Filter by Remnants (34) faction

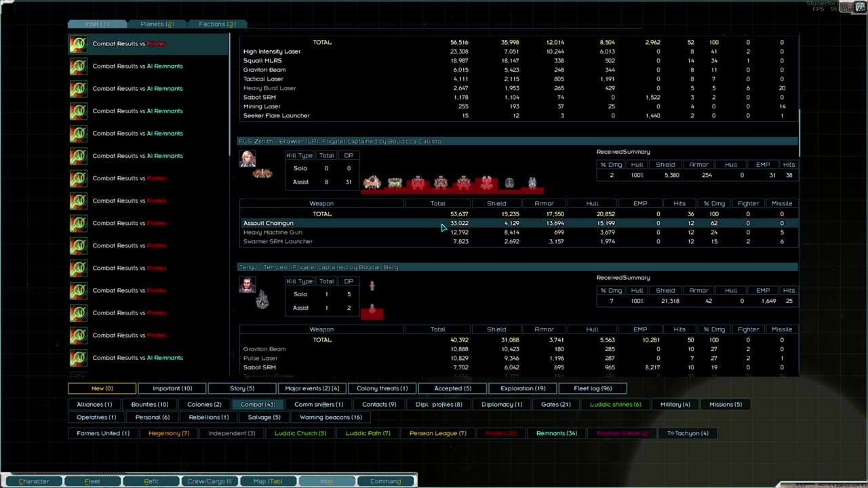coord(557,433)
